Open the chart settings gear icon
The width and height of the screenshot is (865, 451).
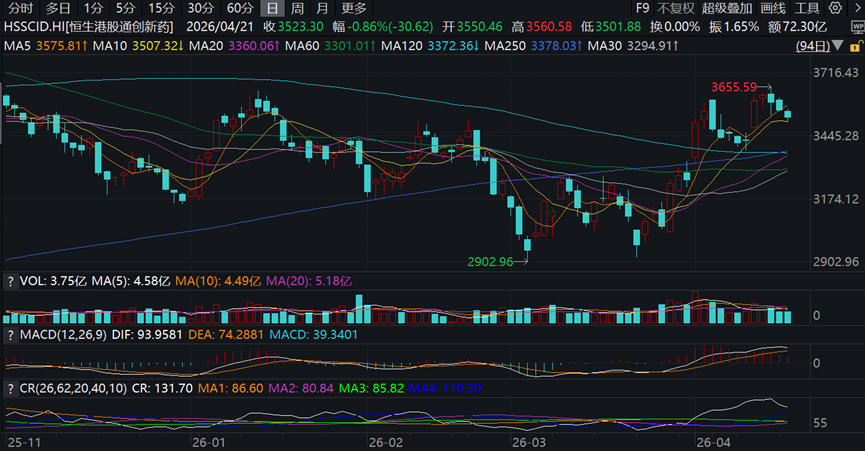coord(836,8)
